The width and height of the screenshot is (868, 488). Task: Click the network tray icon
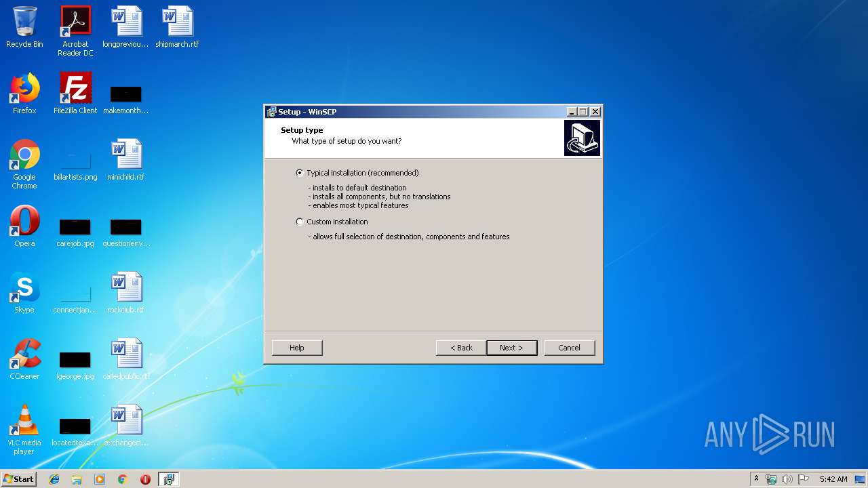771,479
